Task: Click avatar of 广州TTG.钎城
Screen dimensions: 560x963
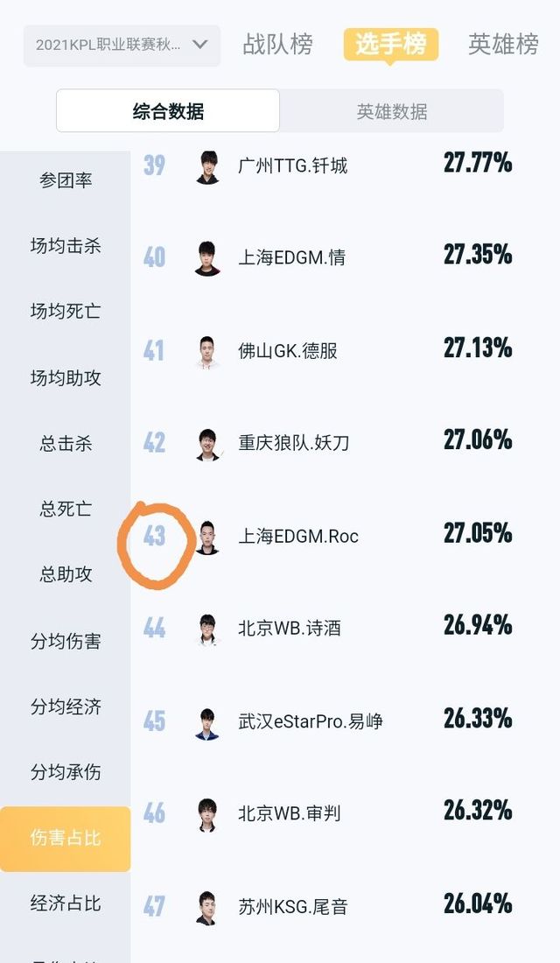Action: [207, 165]
